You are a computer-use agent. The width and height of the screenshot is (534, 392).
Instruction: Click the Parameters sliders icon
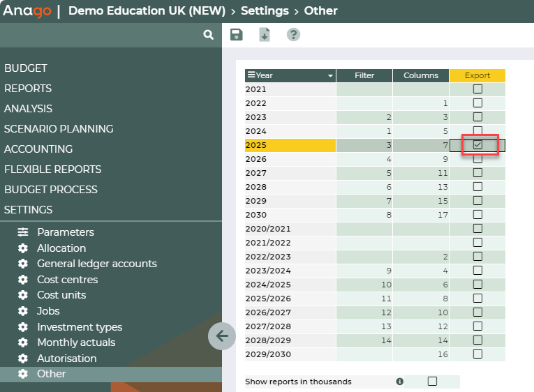(23, 232)
